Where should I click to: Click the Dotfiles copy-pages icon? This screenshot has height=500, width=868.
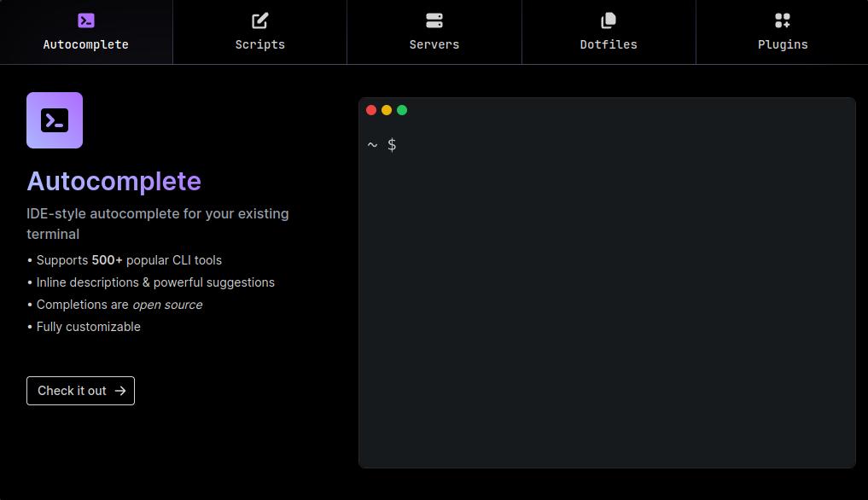pyautogui.click(x=609, y=20)
